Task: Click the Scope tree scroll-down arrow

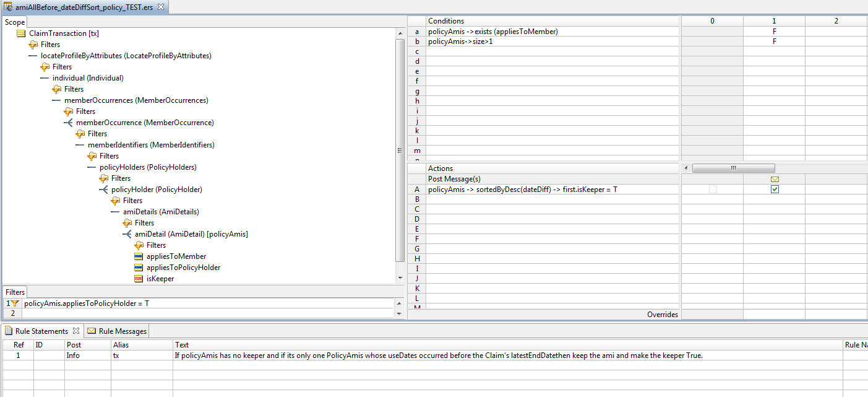Action: (400, 279)
